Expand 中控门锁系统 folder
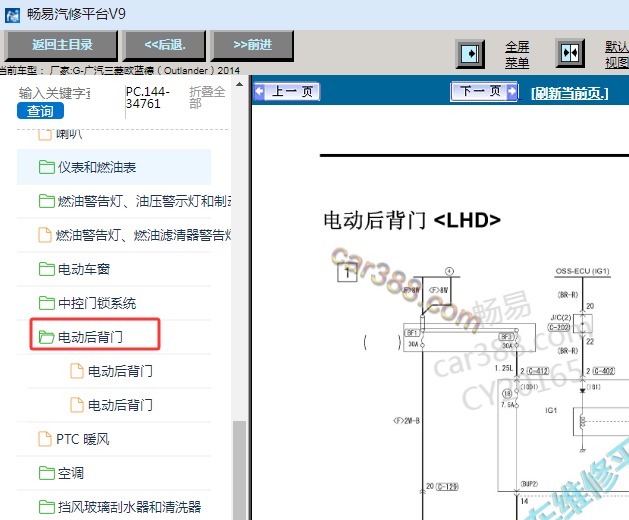 pos(114,303)
